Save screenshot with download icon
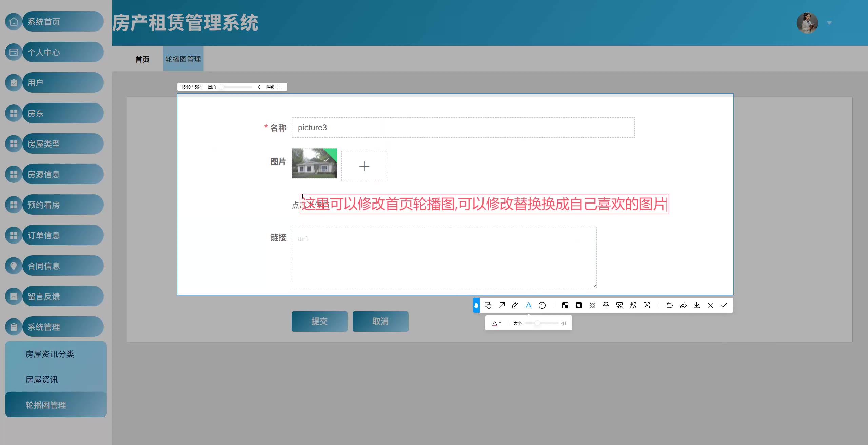The height and width of the screenshot is (445, 868). 697,305
